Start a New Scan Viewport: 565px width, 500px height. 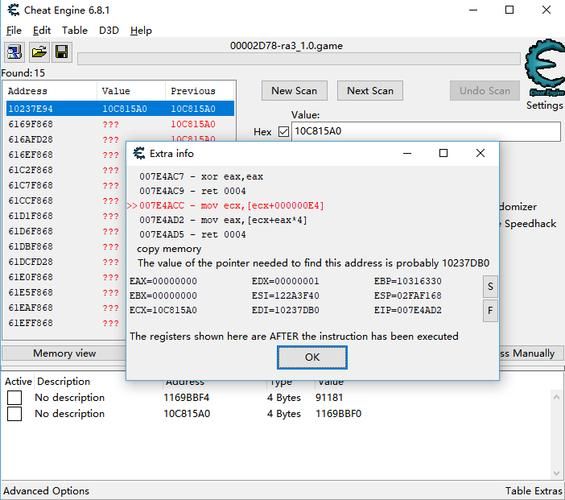(294, 91)
